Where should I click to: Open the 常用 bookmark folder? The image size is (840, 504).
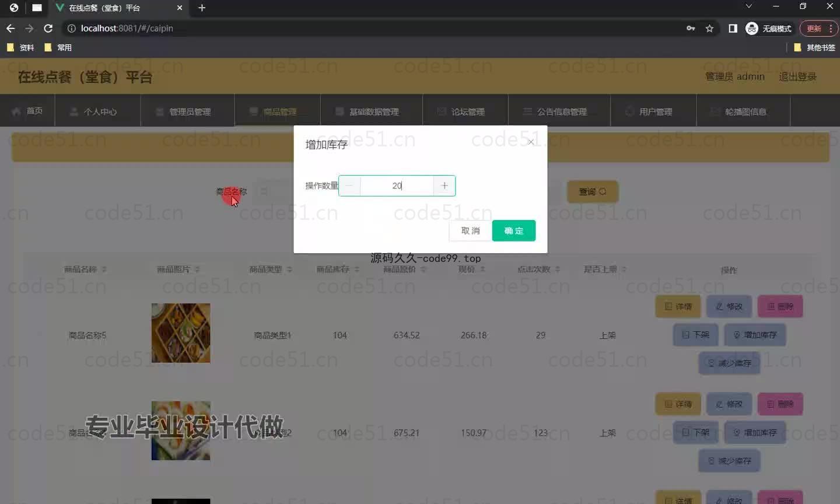58,47
